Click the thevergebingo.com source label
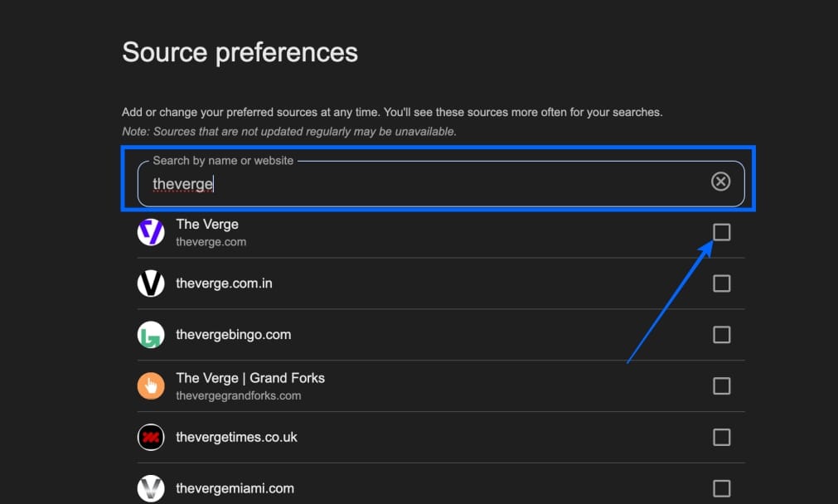 233,335
